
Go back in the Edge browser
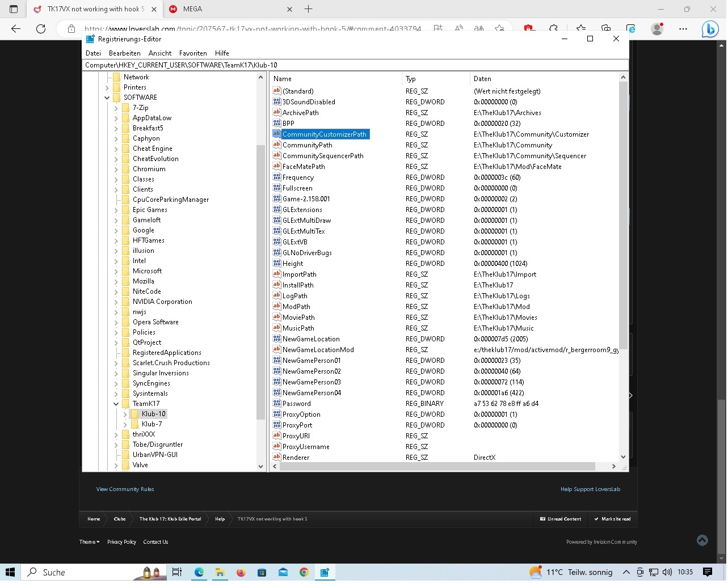(16, 28)
